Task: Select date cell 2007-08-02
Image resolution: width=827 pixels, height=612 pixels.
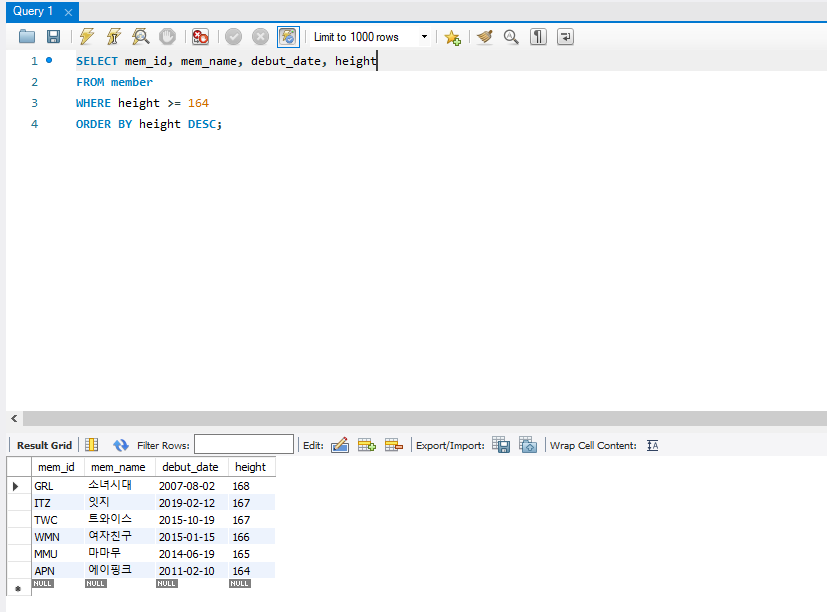Action: [x=191, y=486]
